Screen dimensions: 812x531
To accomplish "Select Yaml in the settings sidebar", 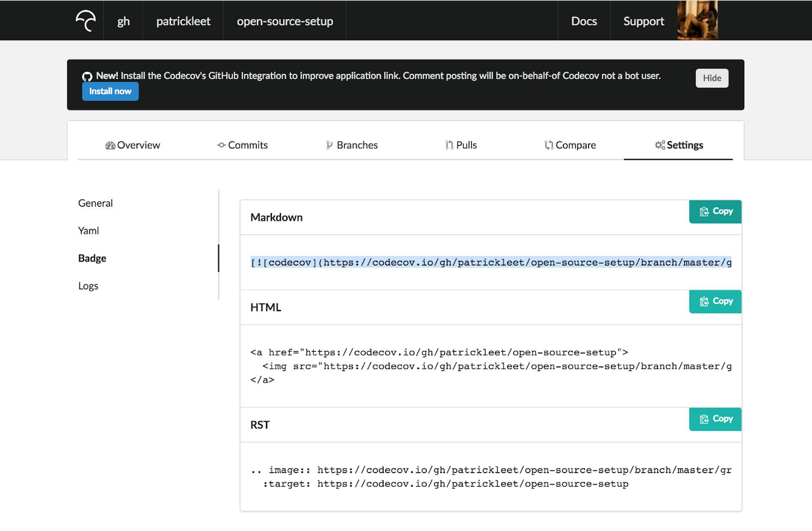I will (88, 230).
